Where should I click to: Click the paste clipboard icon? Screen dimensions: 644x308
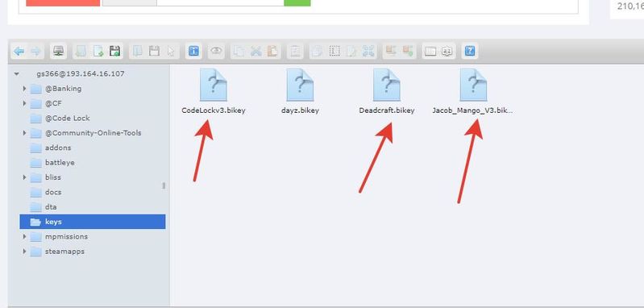click(x=272, y=52)
